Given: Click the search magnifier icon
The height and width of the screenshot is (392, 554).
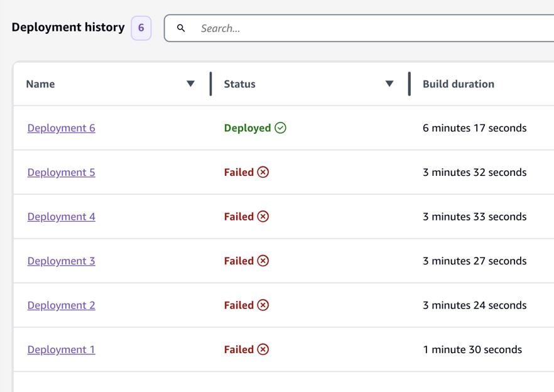Looking at the screenshot, I should pyautogui.click(x=181, y=28).
